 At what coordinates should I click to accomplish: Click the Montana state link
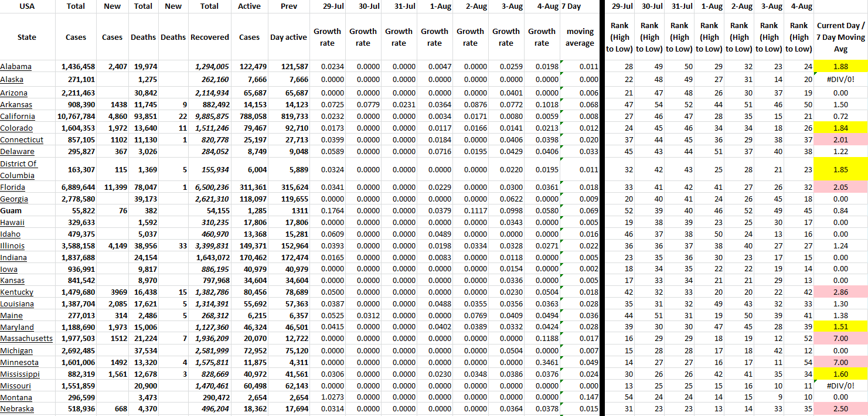16,397
